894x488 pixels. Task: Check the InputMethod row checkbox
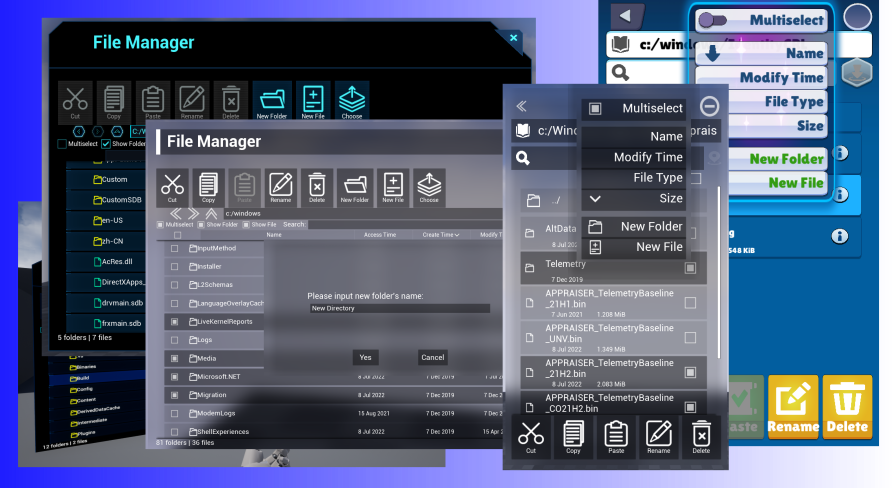click(x=174, y=249)
